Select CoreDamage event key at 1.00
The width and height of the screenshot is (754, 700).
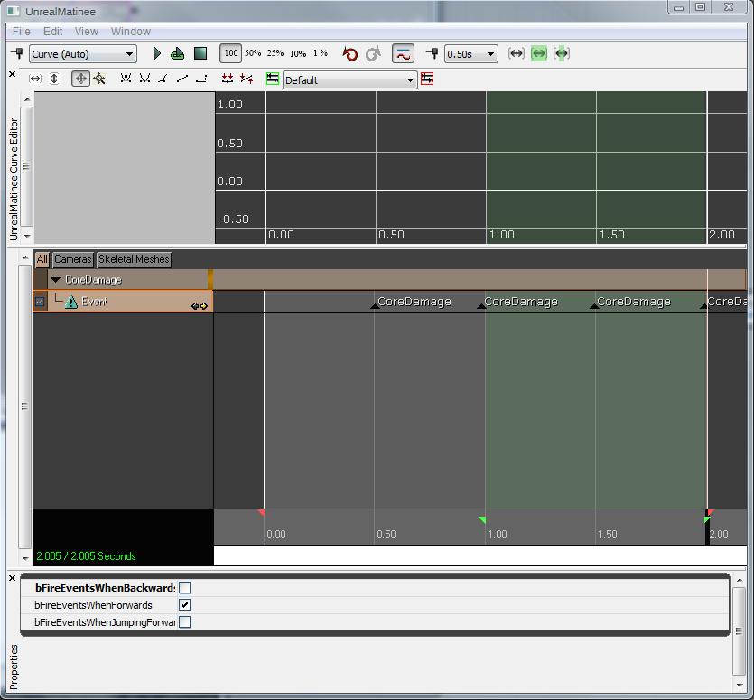[x=481, y=306]
